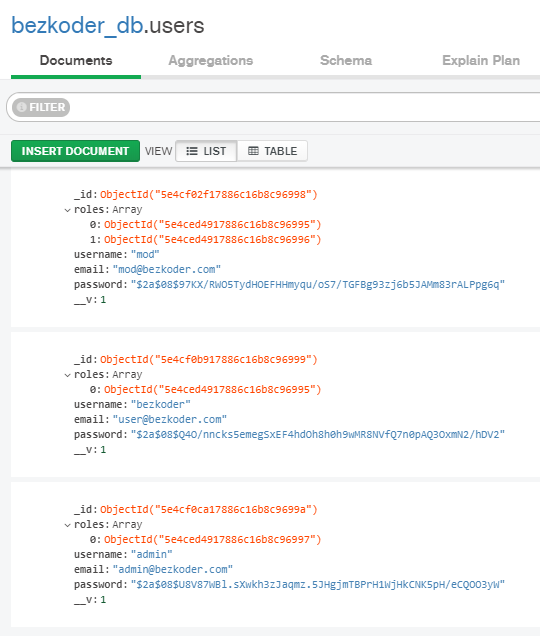Select roles item 1 ObjectId ending c96996
Image resolution: width=540 pixels, height=636 pixels.
pyautogui.click(x=213, y=240)
